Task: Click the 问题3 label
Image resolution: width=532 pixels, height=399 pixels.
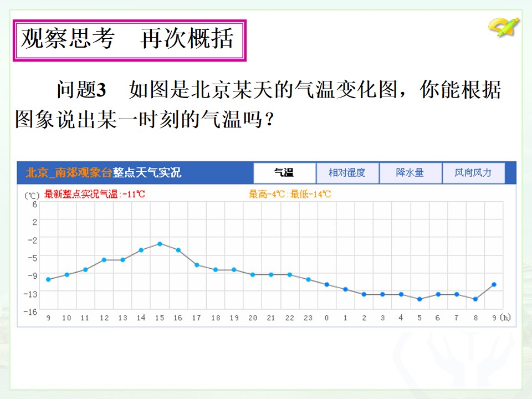Action: pyautogui.click(x=81, y=90)
